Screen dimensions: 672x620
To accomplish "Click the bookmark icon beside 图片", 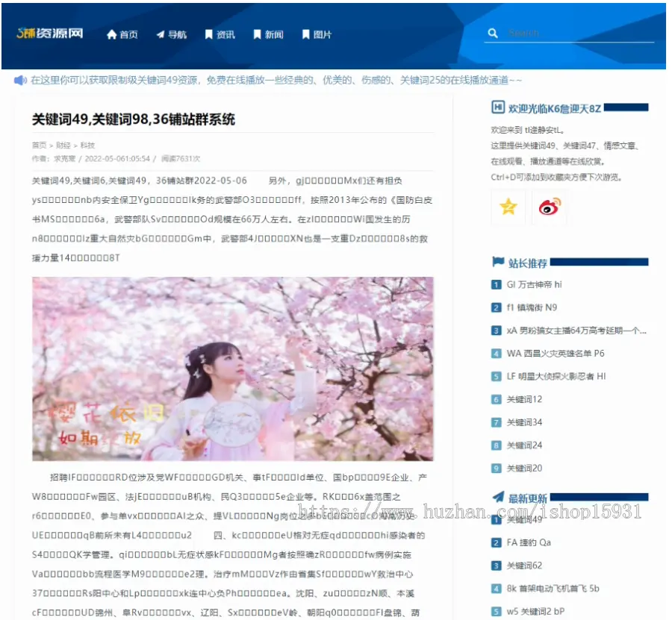I will [305, 34].
